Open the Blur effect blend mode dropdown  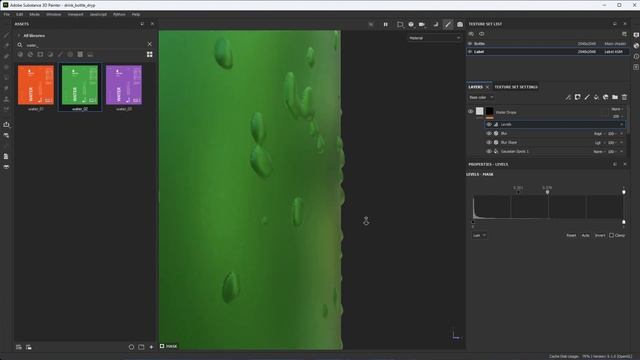click(x=599, y=133)
